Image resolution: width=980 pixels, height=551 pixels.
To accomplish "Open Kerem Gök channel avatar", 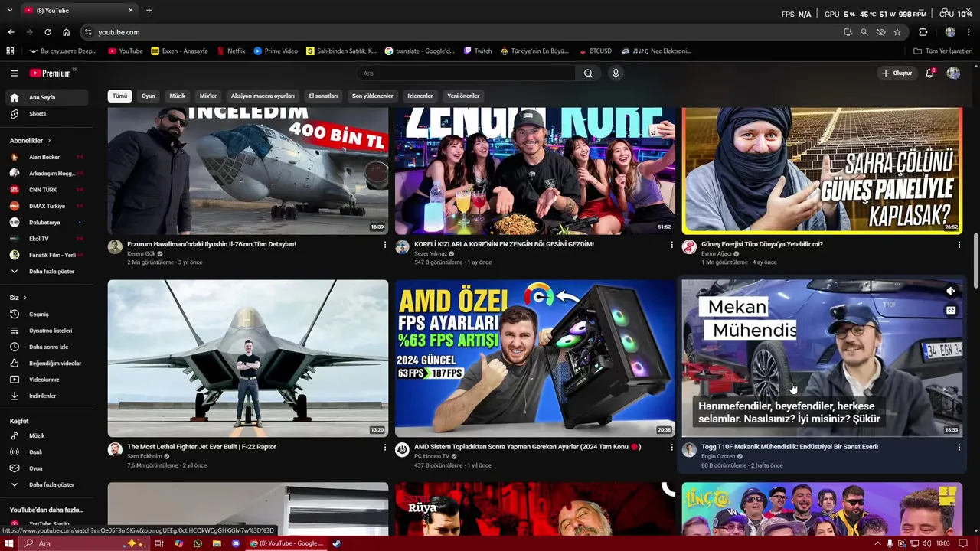I will click(x=115, y=246).
